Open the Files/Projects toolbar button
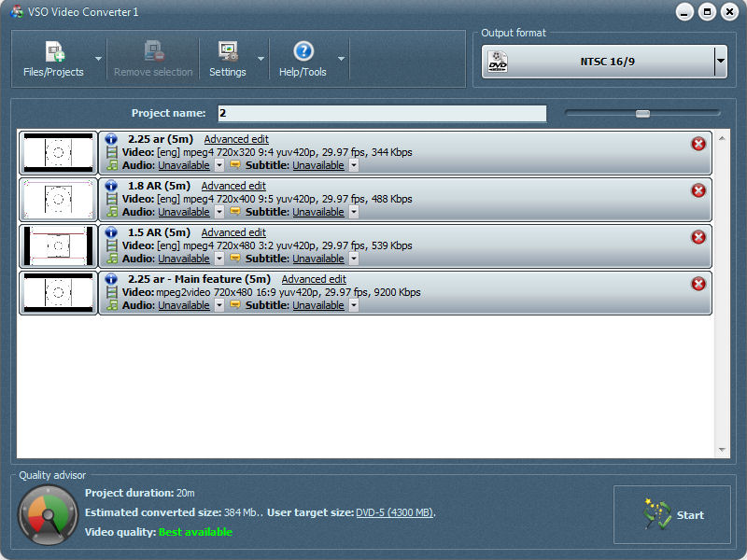The width and height of the screenshot is (747, 560). pyautogui.click(x=53, y=59)
